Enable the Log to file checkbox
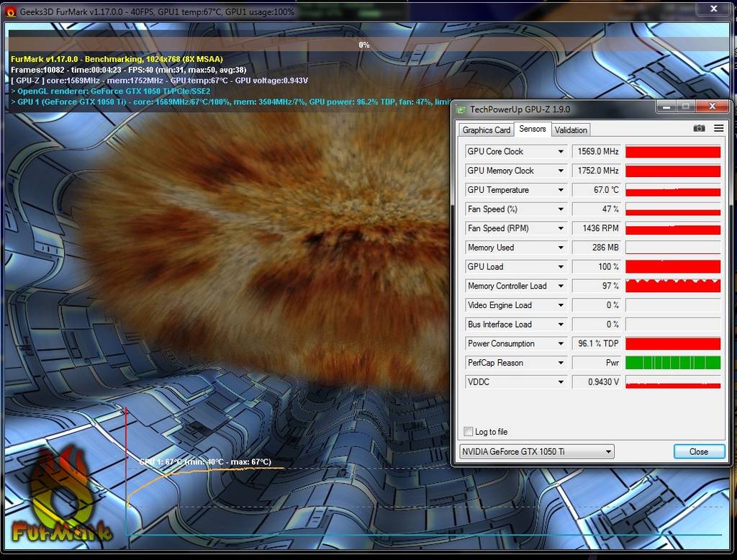The height and width of the screenshot is (560, 737). click(x=468, y=432)
